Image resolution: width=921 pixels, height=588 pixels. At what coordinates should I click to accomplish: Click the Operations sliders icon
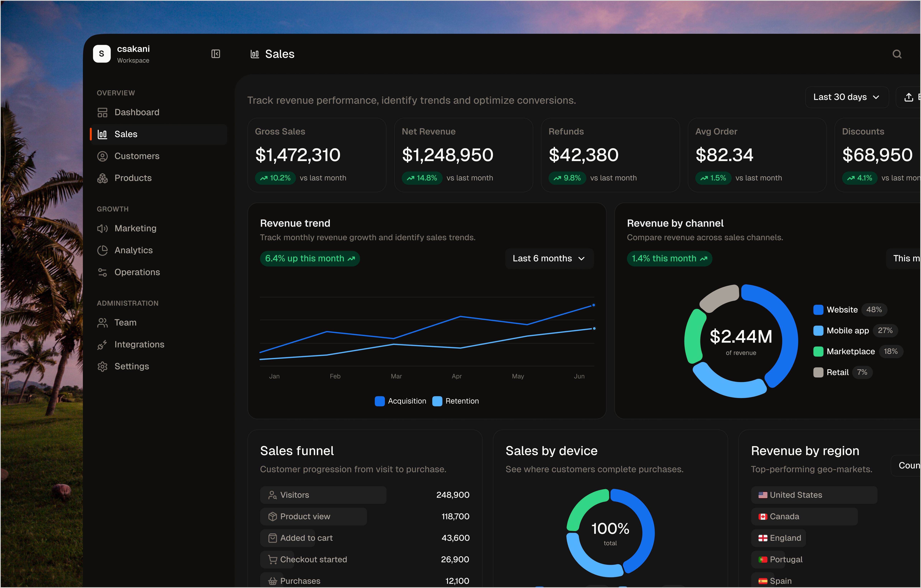pos(102,272)
